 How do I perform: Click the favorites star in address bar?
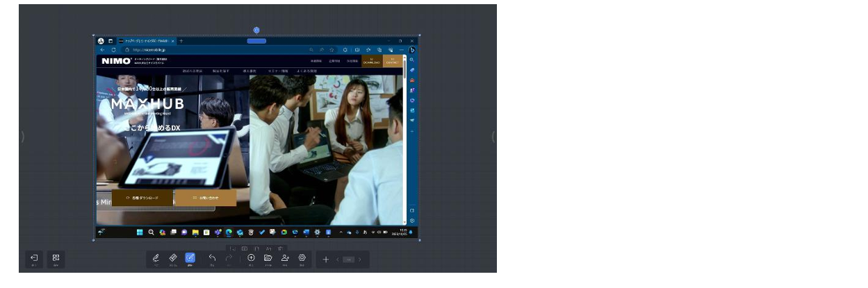click(331, 50)
